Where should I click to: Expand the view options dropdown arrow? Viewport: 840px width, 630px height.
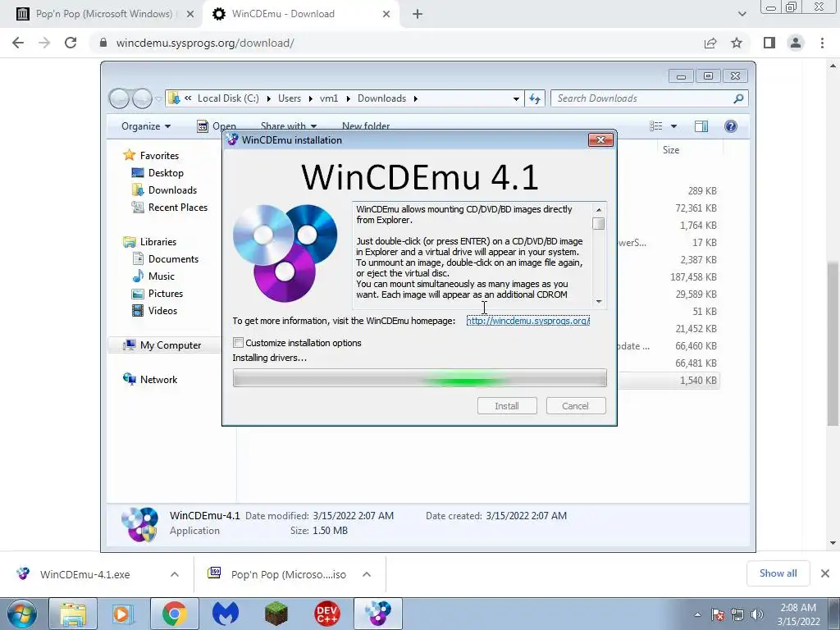674,126
